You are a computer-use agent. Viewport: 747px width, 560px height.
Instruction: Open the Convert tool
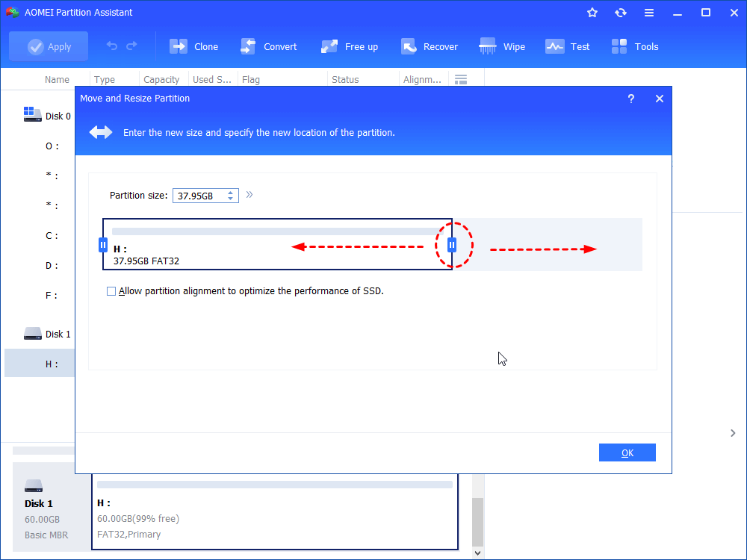(x=268, y=46)
